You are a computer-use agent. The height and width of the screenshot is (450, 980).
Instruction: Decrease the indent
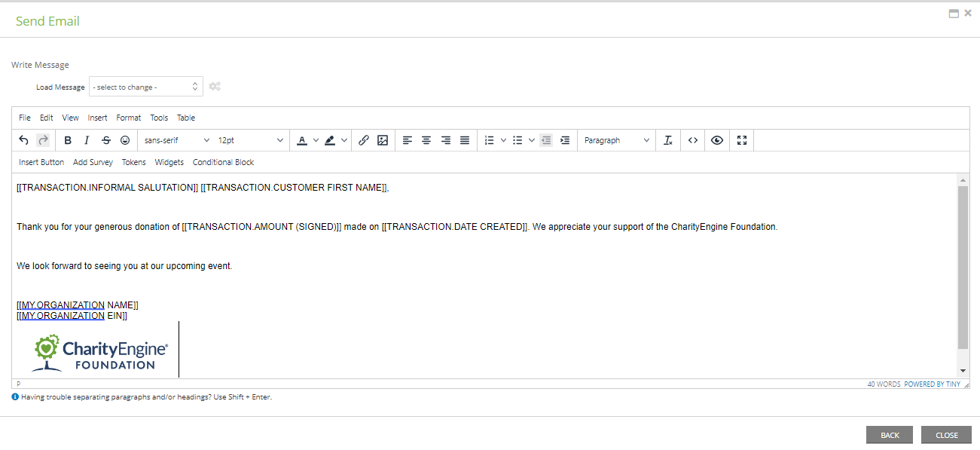pyautogui.click(x=546, y=140)
